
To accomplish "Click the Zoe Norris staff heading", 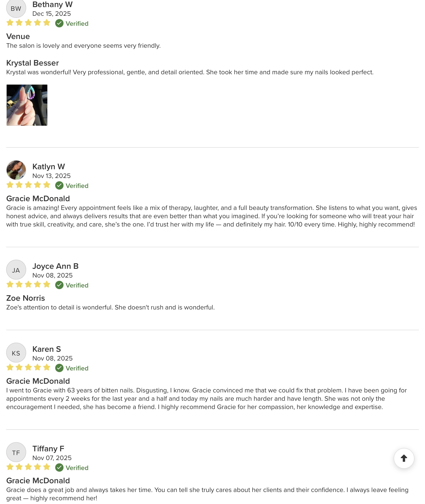I will (26, 298).
